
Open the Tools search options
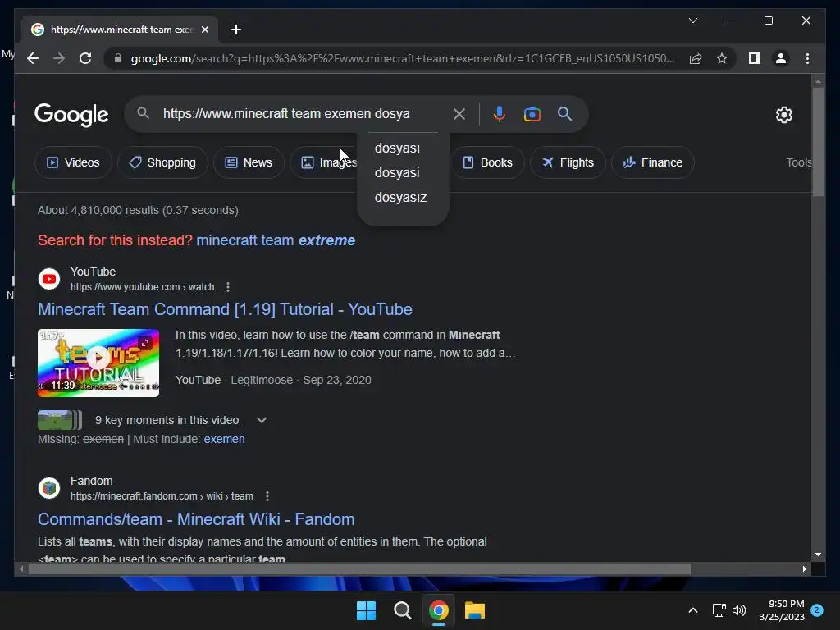799,162
